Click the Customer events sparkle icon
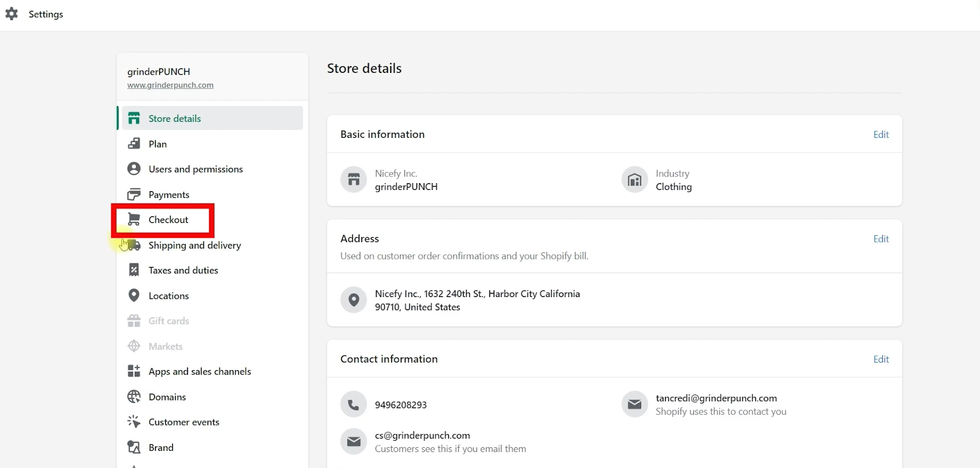The height and width of the screenshot is (468, 980). [134, 422]
